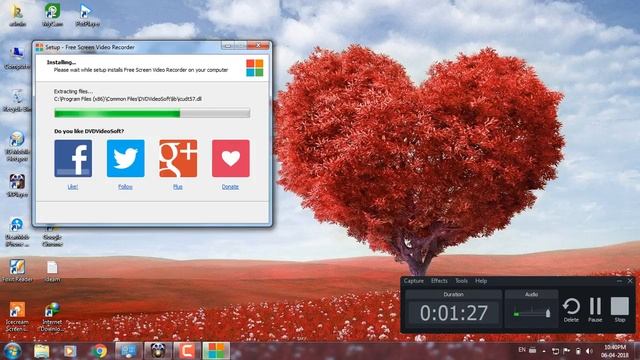Select the Google Chrome desktop shortcut label
Image resolution: width=640 pixels, height=360 pixels.
52,240
